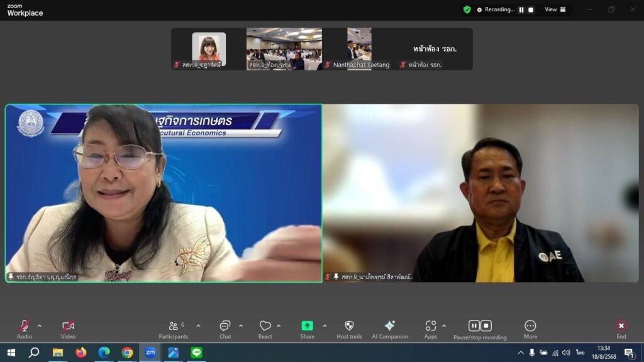Turn on the camera via Video button
Viewport: 644px width, 362px height.
[68, 326]
